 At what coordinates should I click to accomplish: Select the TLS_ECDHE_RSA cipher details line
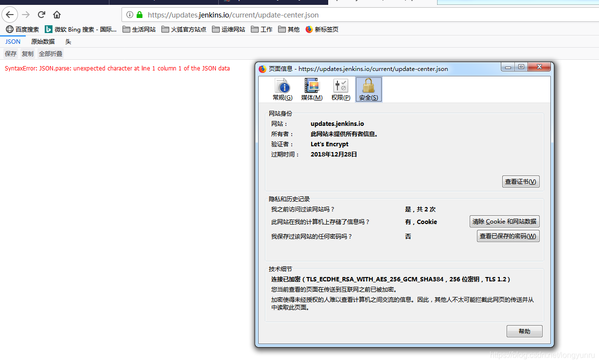point(391,279)
